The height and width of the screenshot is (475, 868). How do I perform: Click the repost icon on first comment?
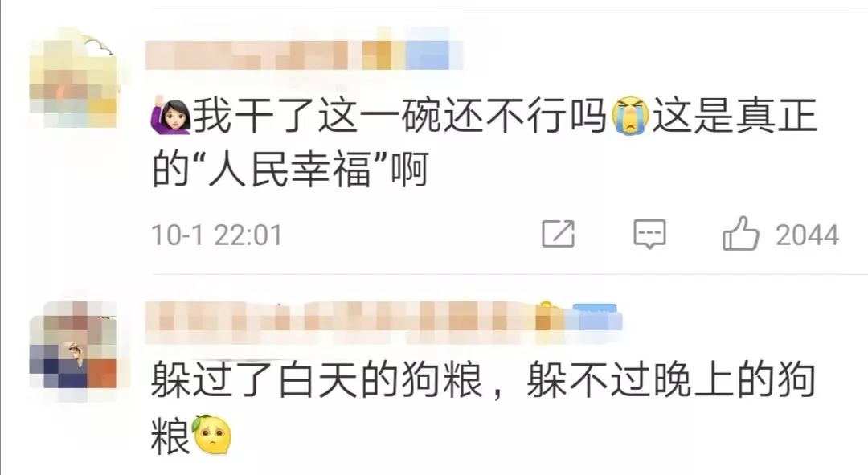(558, 234)
